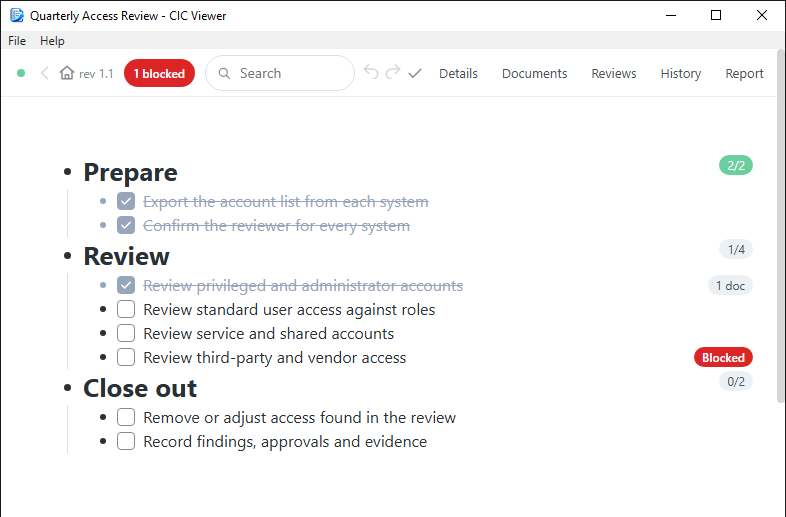This screenshot has width=786, height=517.
Task: Click the CIC Viewer app icon
Action: pyautogui.click(x=17, y=16)
